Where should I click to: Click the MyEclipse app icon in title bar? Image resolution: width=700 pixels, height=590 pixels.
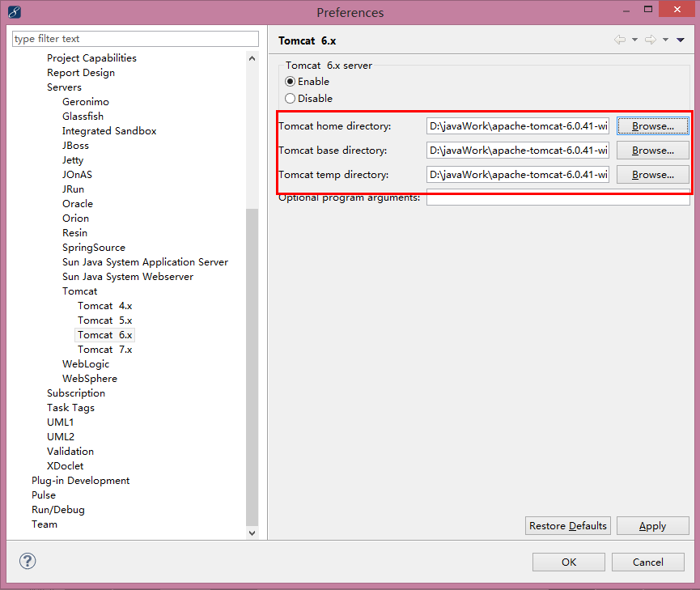point(15,11)
